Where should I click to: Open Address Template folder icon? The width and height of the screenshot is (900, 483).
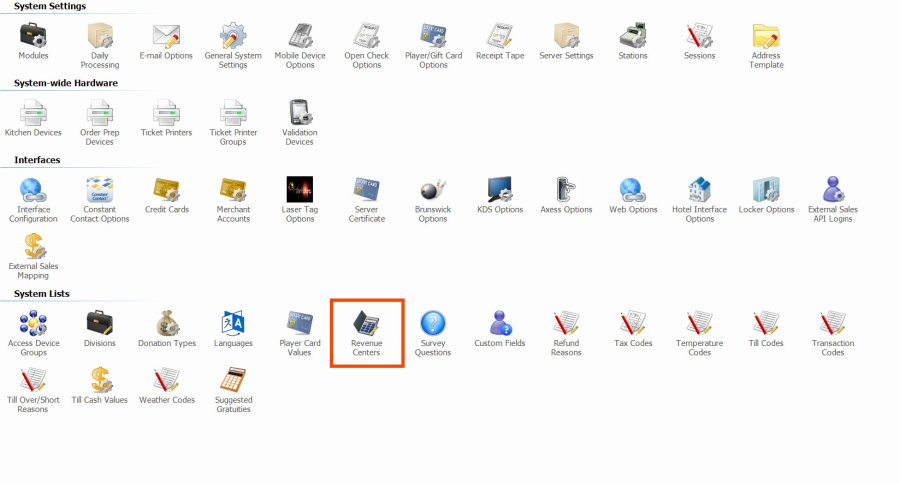pyautogui.click(x=766, y=36)
